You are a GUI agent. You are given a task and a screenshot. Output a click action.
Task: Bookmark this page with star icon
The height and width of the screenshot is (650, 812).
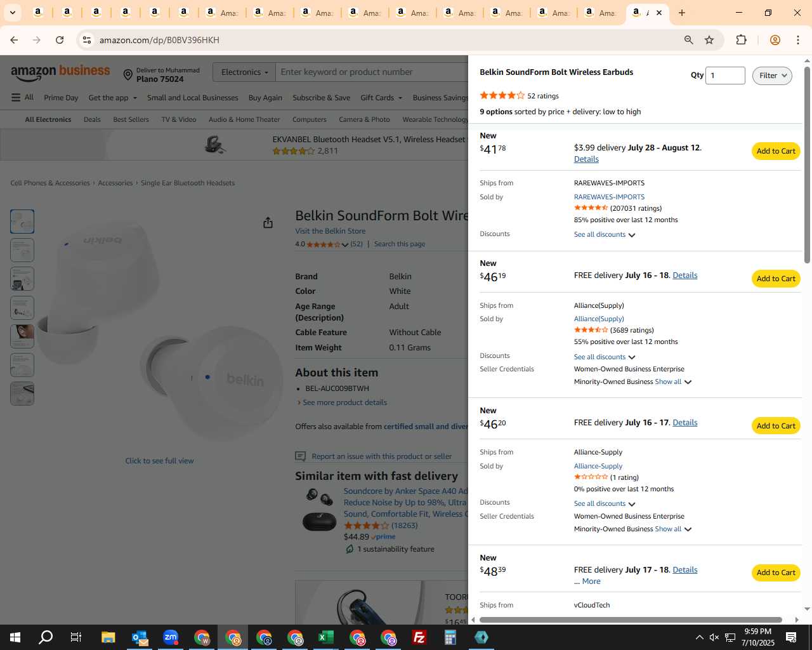click(709, 40)
